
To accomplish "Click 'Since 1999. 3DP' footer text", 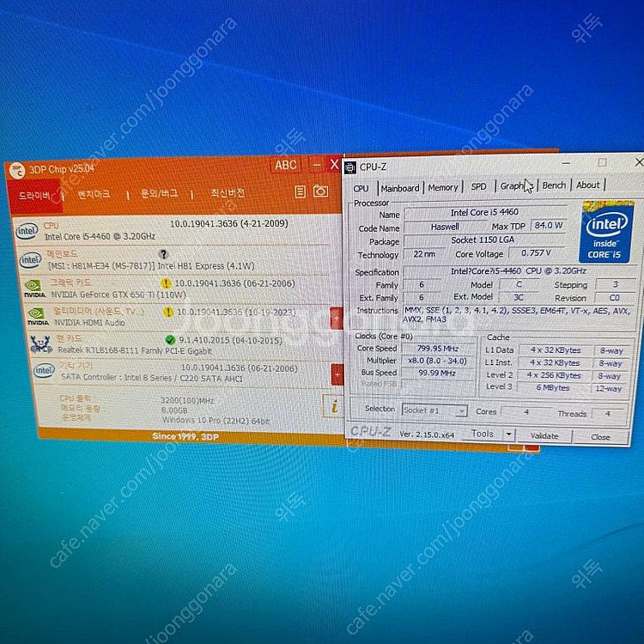I will 185,436.
